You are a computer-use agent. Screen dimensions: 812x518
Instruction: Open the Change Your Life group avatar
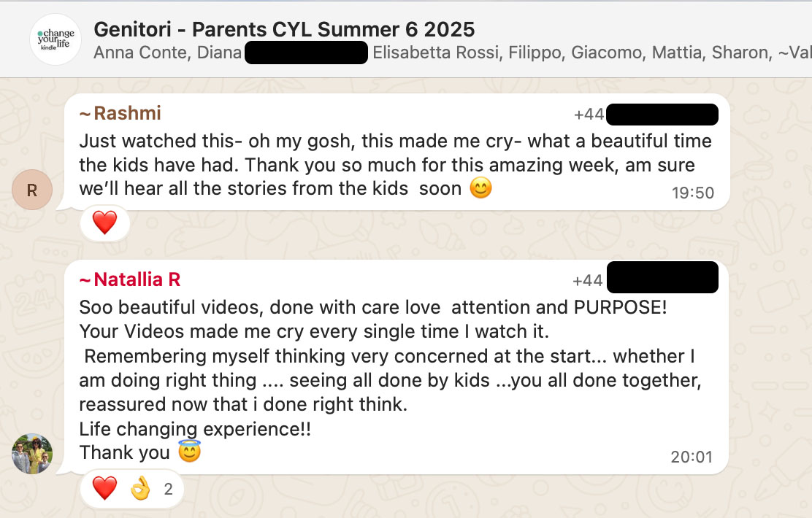pyautogui.click(x=55, y=39)
